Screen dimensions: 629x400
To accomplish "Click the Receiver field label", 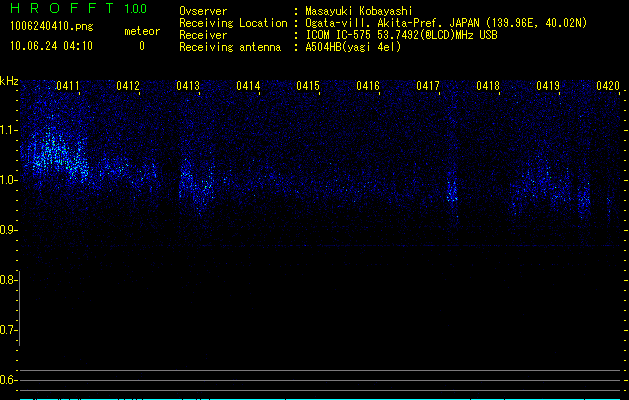I will pyautogui.click(x=203, y=35).
